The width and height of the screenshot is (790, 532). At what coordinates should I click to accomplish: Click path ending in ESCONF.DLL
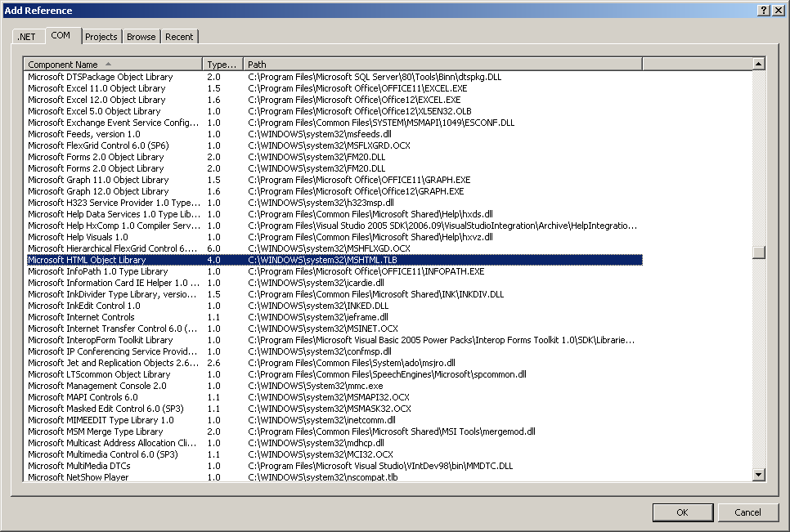point(381,123)
